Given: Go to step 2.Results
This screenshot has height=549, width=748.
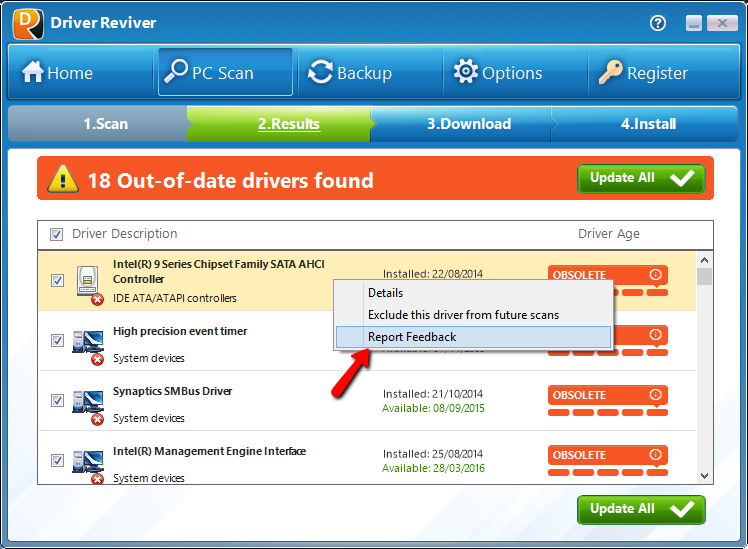Looking at the screenshot, I should (x=279, y=124).
